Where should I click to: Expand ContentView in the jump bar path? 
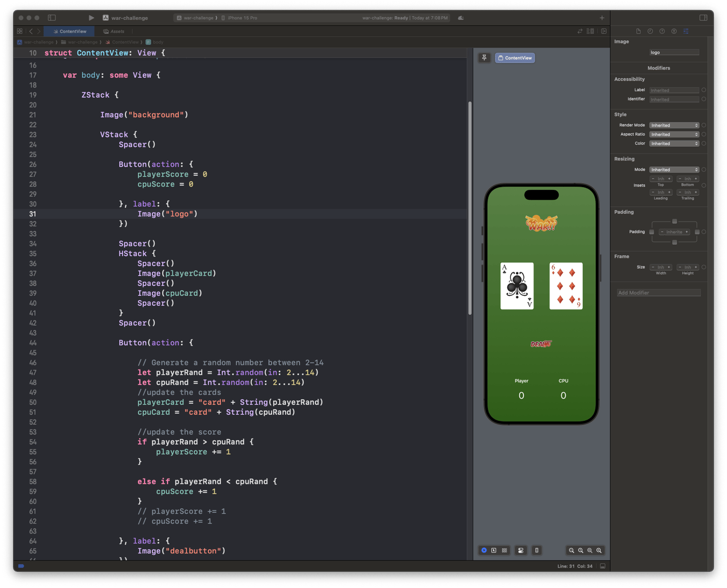point(122,42)
